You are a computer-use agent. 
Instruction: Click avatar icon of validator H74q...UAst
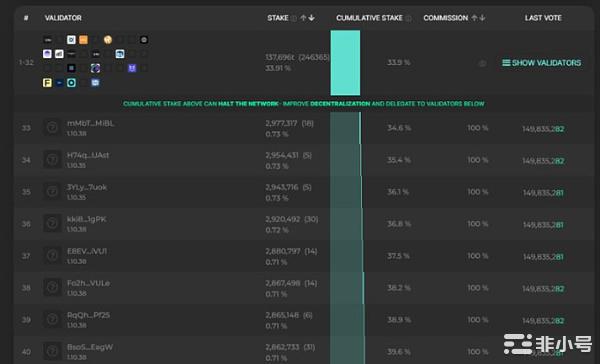(x=52, y=160)
